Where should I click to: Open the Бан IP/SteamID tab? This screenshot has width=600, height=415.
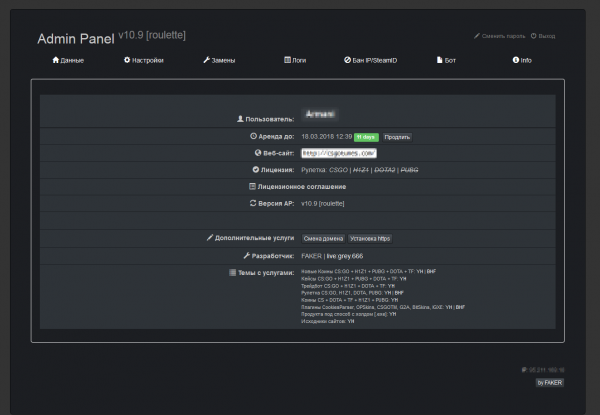click(376, 60)
